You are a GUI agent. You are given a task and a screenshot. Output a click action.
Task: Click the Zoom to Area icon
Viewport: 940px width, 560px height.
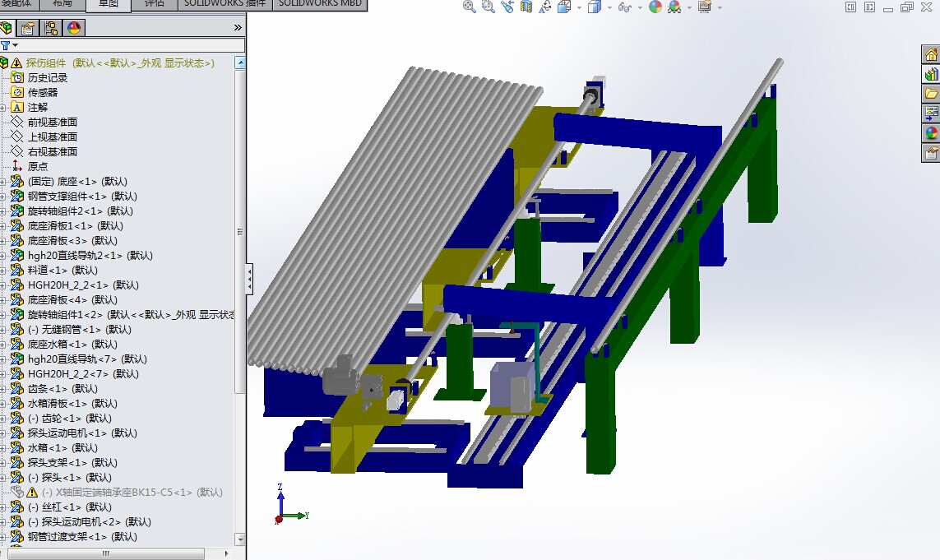tap(489, 7)
